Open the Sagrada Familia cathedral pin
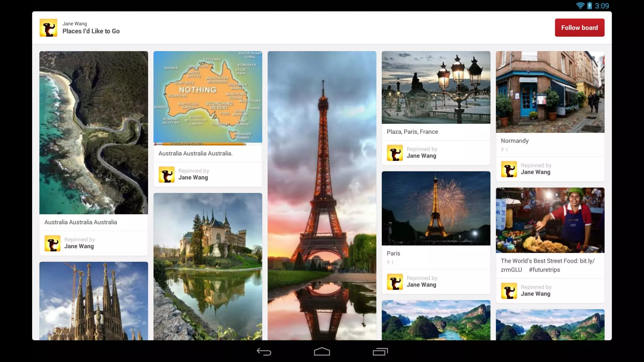The width and height of the screenshot is (644, 362). click(x=93, y=300)
